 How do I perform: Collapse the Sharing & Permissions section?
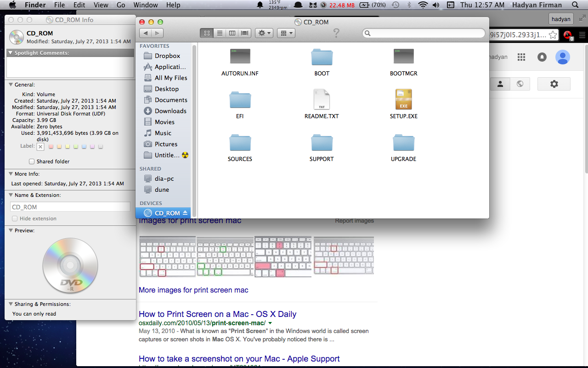coord(11,304)
